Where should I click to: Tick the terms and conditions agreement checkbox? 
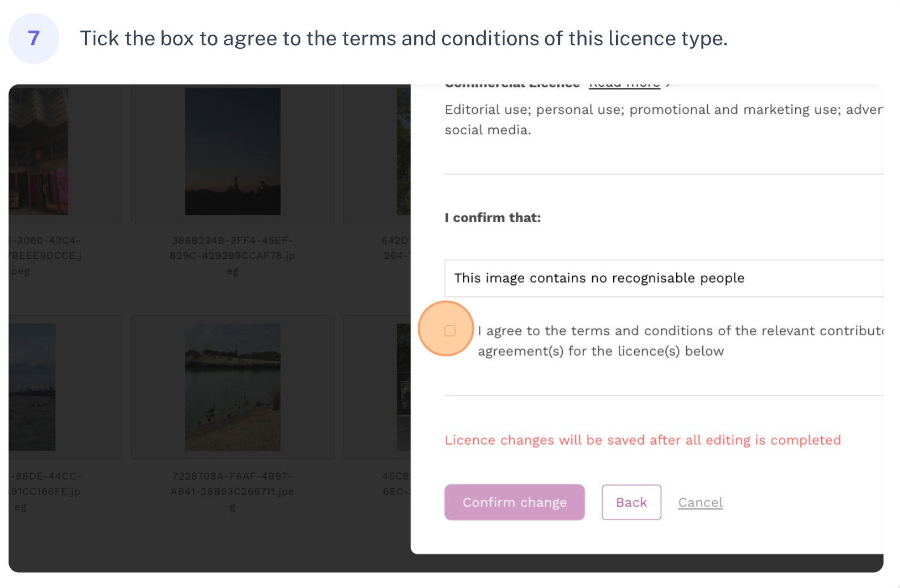tap(450, 331)
